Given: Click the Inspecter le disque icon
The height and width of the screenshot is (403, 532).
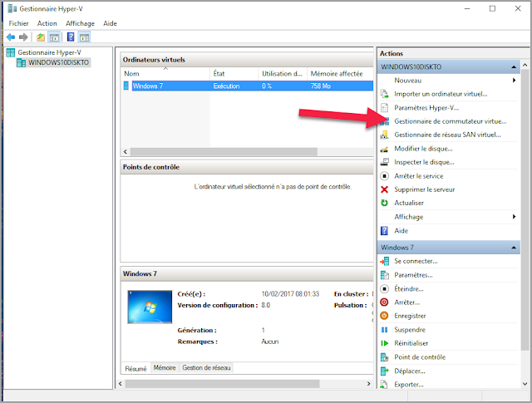Looking at the screenshot, I should [x=384, y=162].
